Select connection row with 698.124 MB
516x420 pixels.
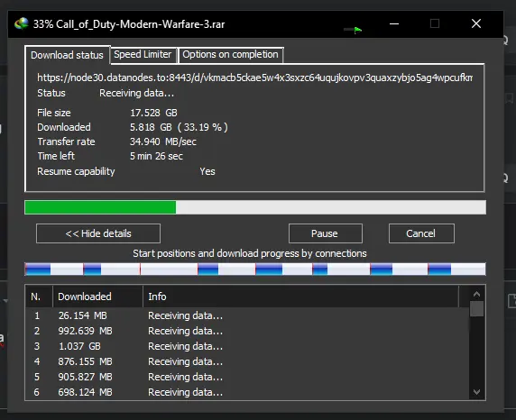click(247, 392)
